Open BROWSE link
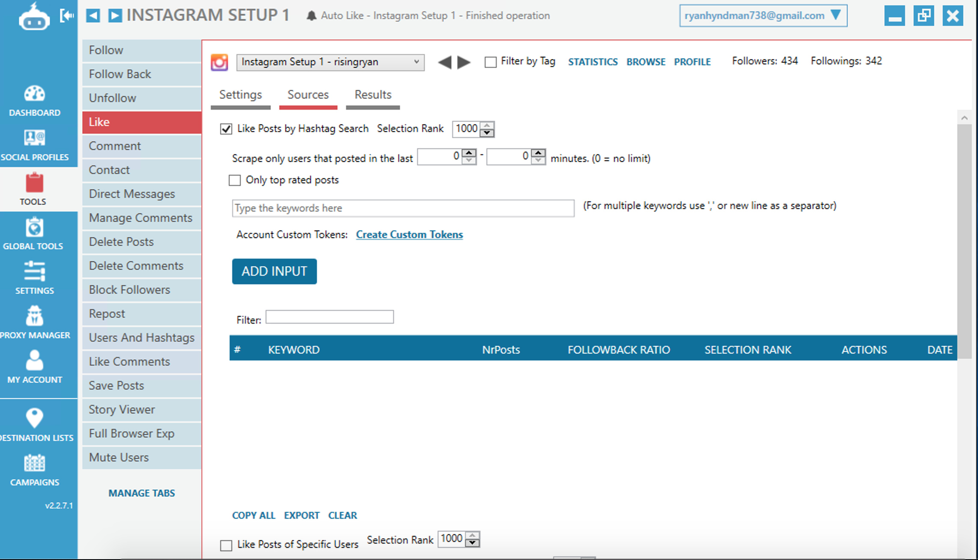The width and height of the screenshot is (978, 560). point(646,62)
